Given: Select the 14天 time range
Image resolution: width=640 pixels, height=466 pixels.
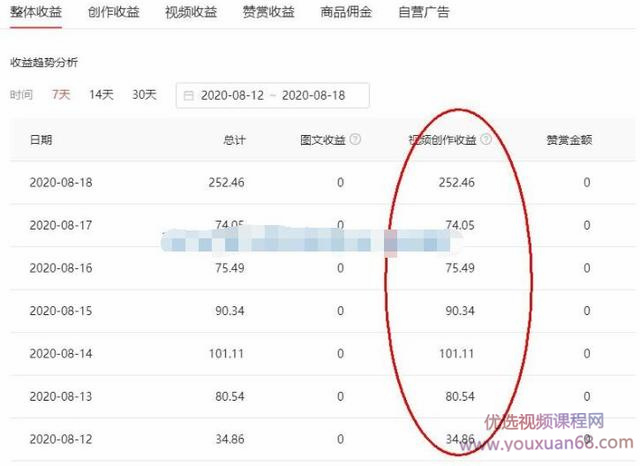Looking at the screenshot, I should point(101,95).
